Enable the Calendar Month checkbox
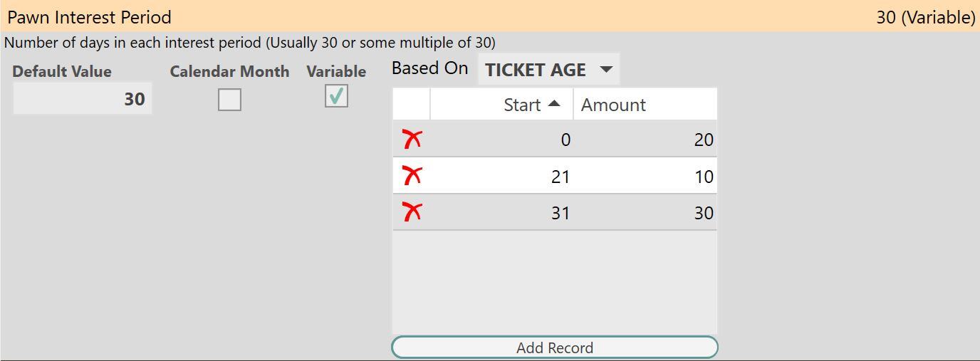This screenshot has width=980, height=361. (229, 100)
